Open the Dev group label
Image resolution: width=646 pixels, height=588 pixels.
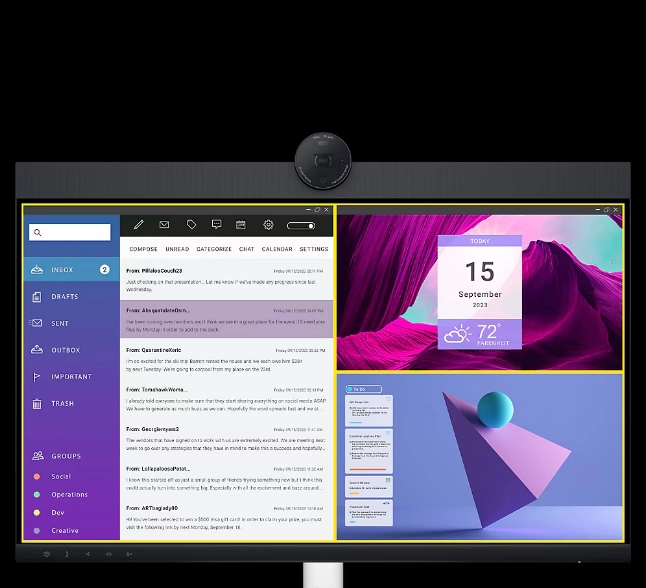tap(58, 513)
